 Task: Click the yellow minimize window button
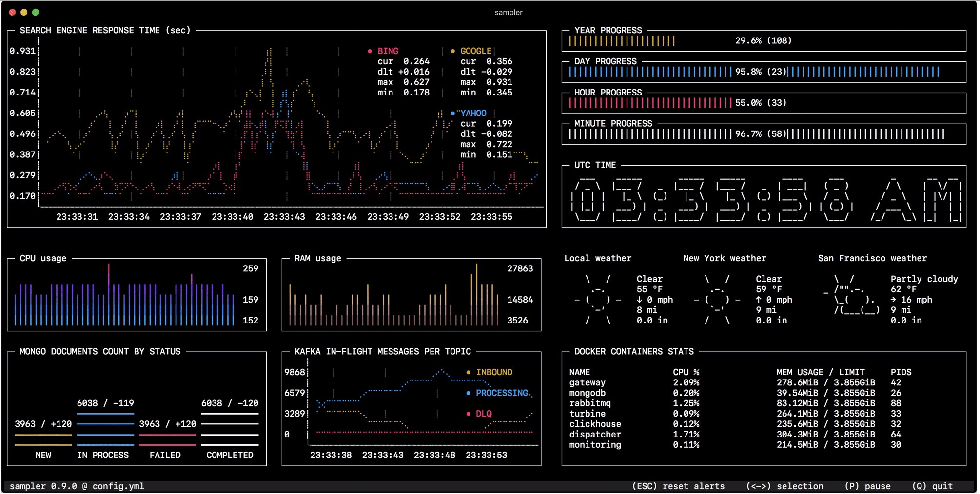coord(24,12)
